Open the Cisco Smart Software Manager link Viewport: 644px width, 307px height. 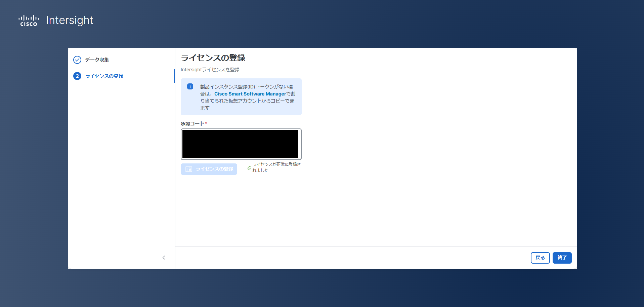[x=250, y=94]
